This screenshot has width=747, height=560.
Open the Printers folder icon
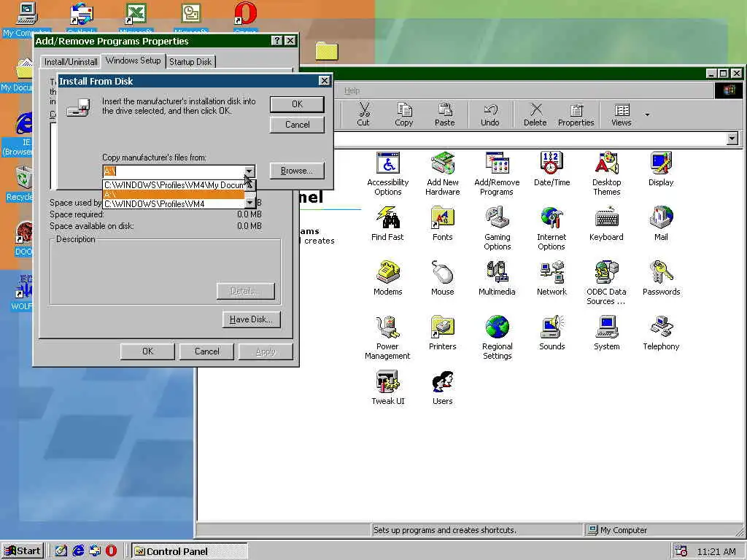(x=443, y=332)
